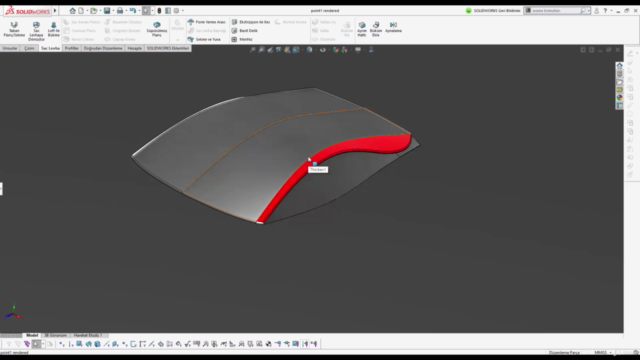Open Design Library icon in task pane

(620, 74)
